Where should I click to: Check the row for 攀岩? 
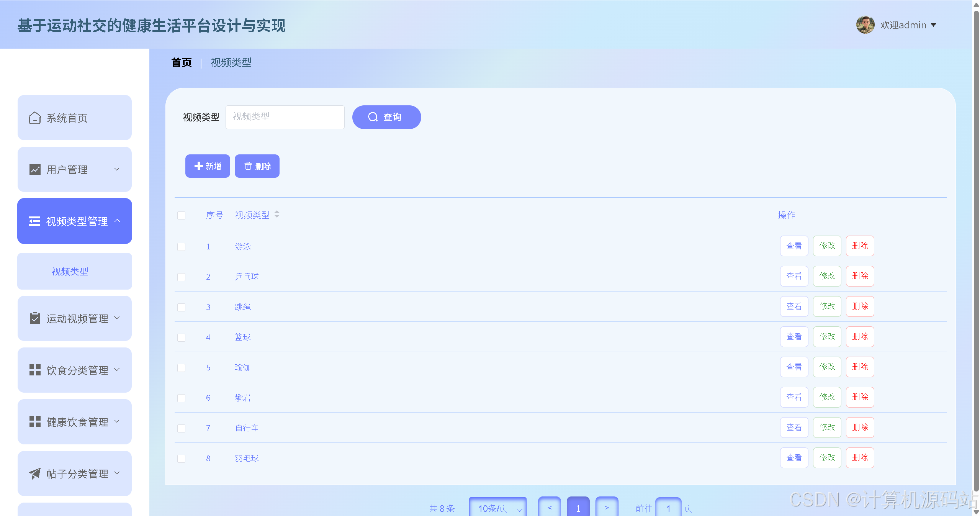pos(182,398)
